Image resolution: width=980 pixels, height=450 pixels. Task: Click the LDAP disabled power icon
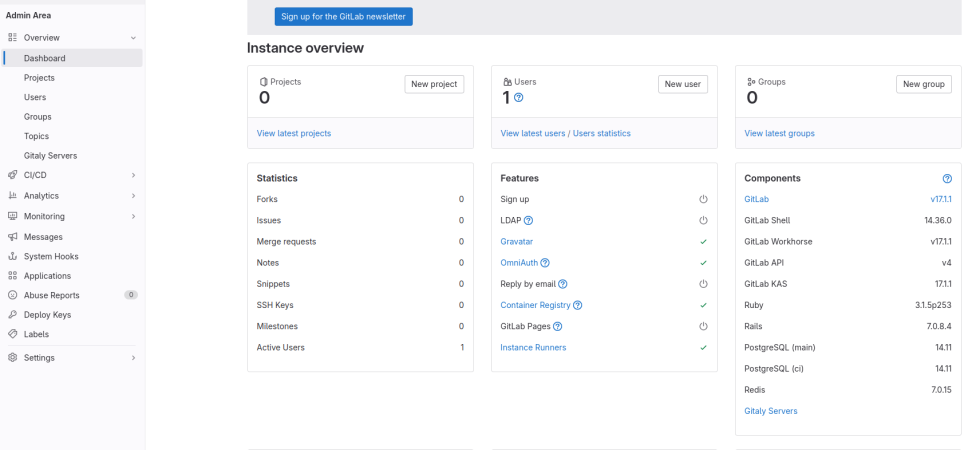point(703,220)
